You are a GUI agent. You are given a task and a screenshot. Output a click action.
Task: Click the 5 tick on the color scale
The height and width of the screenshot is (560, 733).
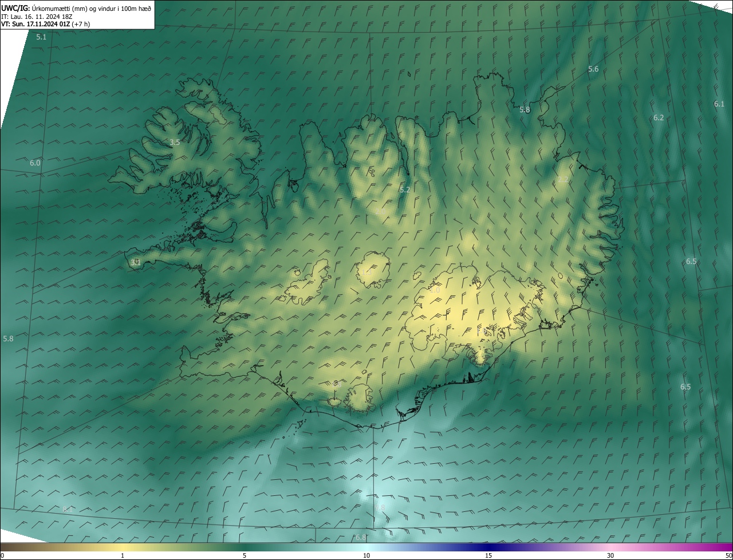pyautogui.click(x=245, y=555)
